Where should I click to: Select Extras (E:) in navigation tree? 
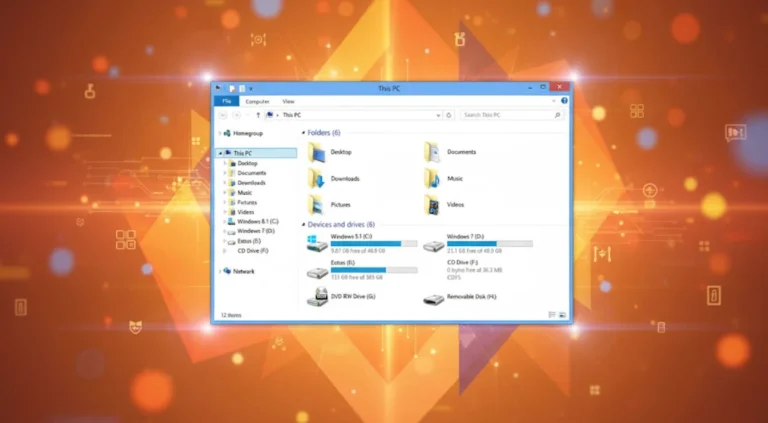[249, 241]
